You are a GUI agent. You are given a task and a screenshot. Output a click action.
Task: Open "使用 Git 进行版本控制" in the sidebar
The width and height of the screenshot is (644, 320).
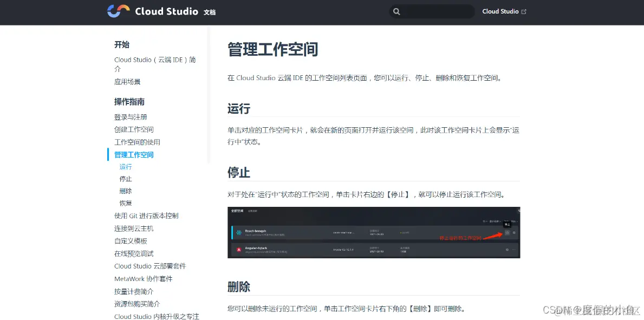tap(146, 216)
